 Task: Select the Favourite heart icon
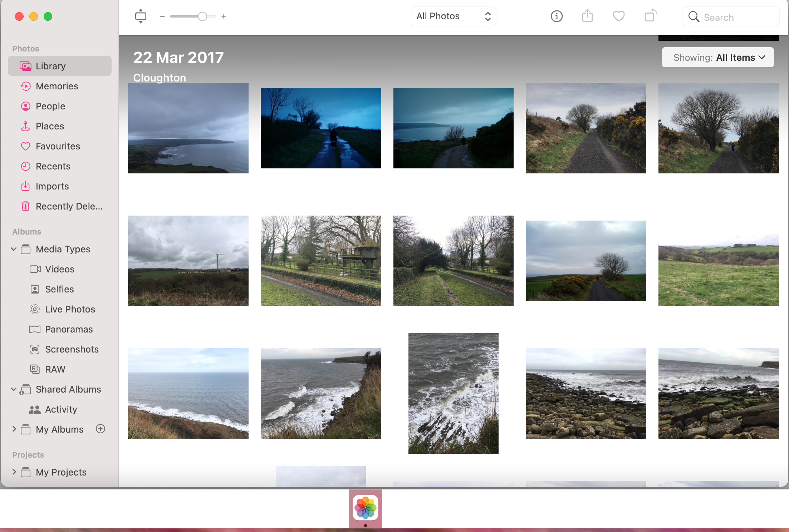point(619,16)
